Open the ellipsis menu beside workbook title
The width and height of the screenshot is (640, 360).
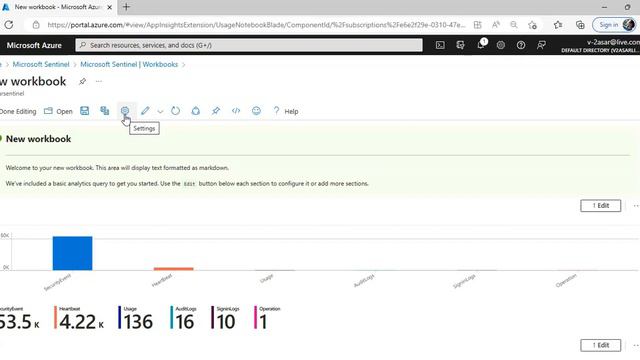[x=99, y=81]
